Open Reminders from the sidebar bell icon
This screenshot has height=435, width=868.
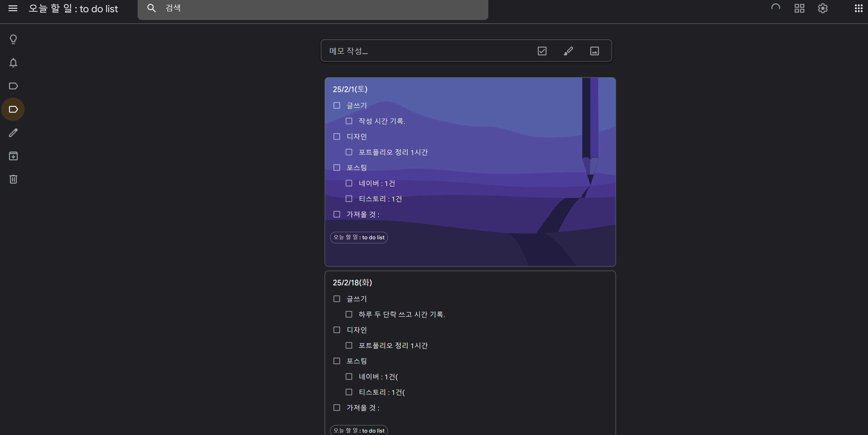click(x=13, y=63)
